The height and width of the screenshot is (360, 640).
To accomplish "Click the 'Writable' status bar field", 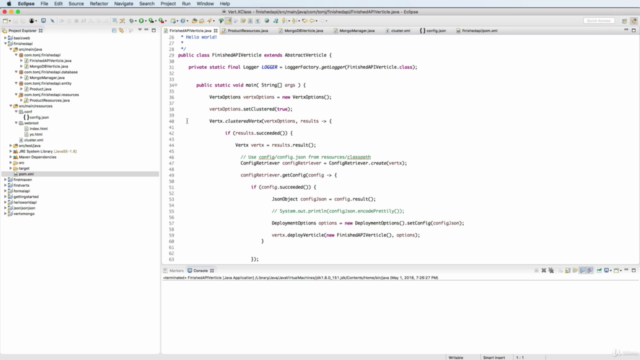I will [456, 358].
